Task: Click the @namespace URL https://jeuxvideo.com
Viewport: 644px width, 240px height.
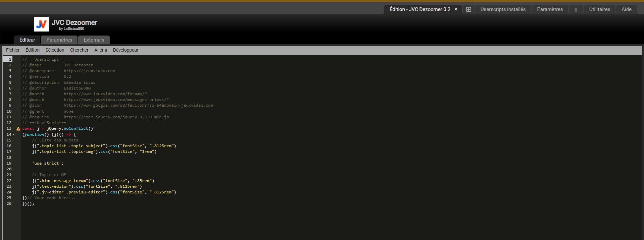Action: coord(89,71)
